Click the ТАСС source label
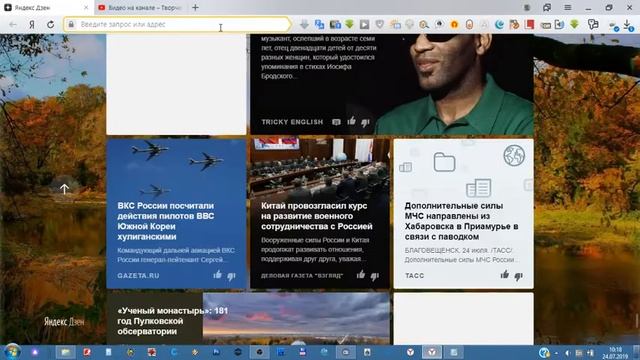This screenshot has height=360, width=640. pyautogui.click(x=414, y=276)
